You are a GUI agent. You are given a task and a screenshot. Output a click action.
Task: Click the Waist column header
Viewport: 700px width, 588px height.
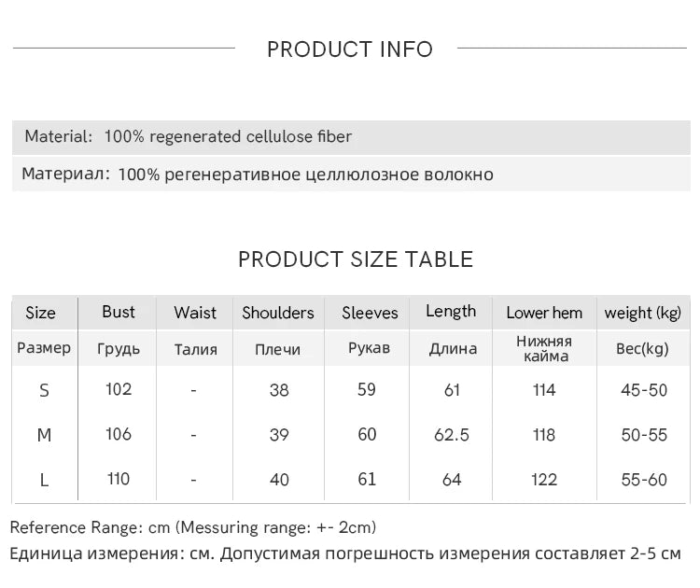click(x=195, y=313)
